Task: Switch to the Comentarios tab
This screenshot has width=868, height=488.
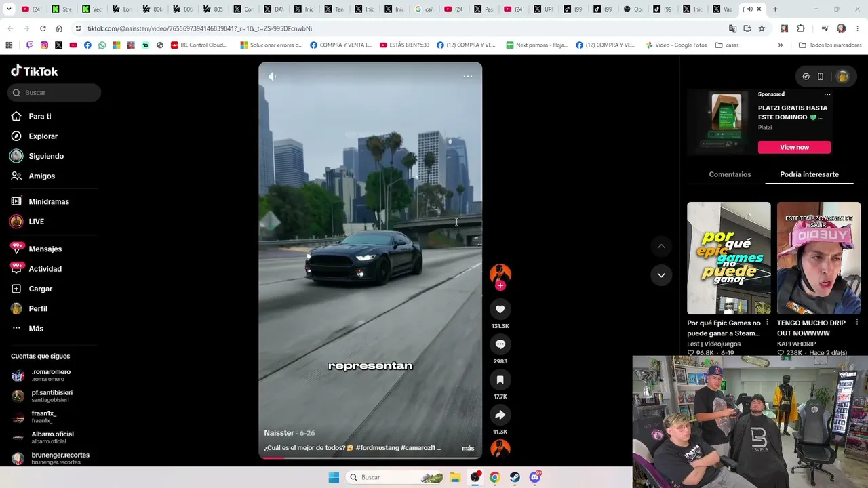Action: click(x=730, y=174)
